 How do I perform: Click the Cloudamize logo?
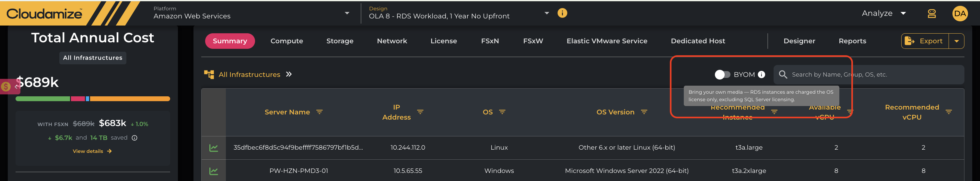44,14
